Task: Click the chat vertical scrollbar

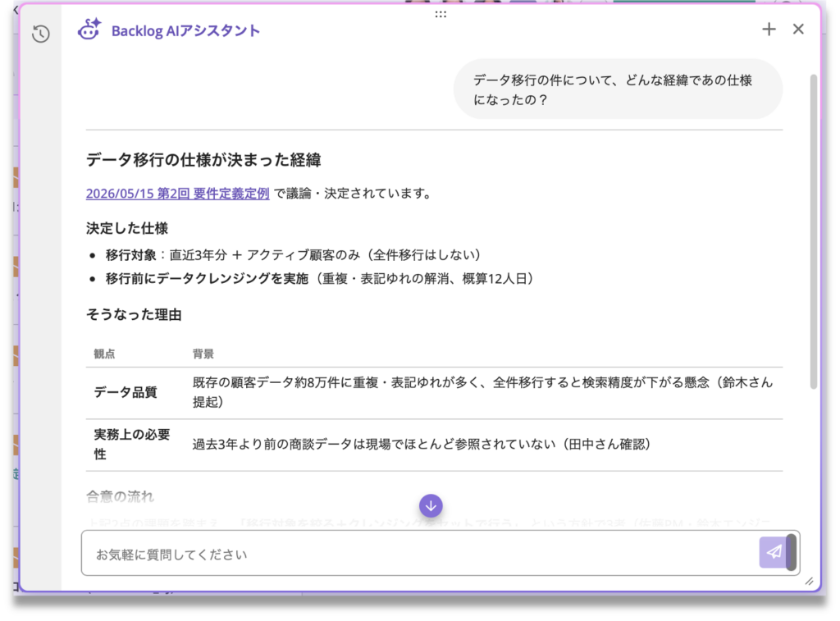Action: [x=813, y=231]
